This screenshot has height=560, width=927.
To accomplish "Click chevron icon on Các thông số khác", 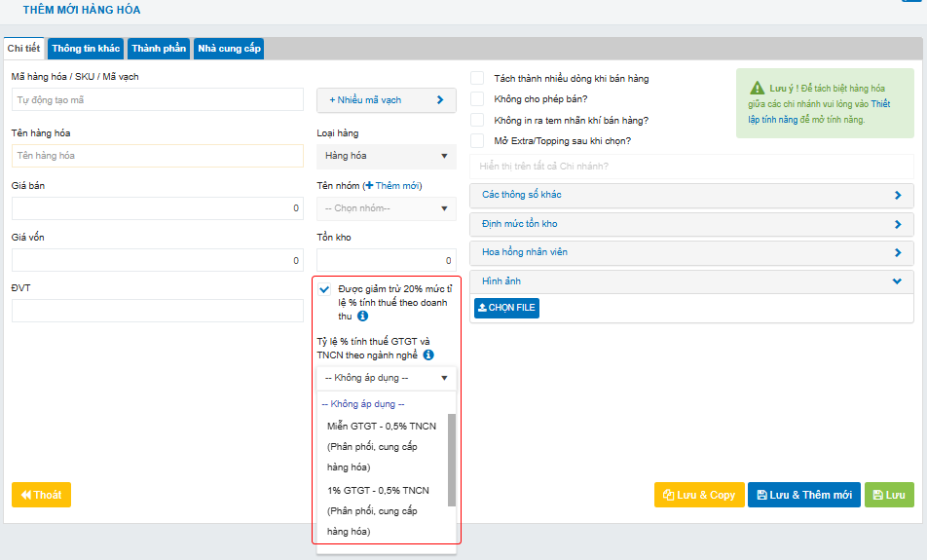I will click(x=897, y=195).
